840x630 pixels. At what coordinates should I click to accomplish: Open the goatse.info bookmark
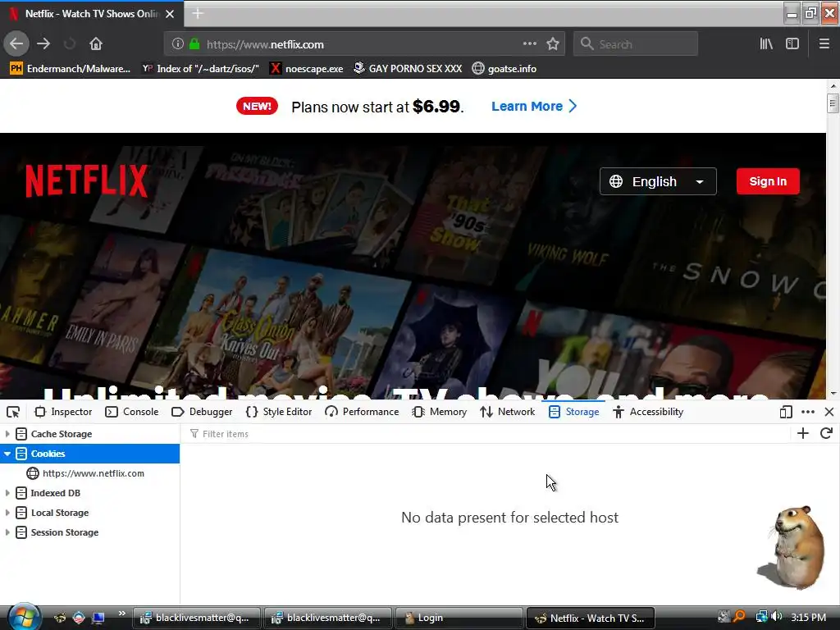[x=504, y=69]
